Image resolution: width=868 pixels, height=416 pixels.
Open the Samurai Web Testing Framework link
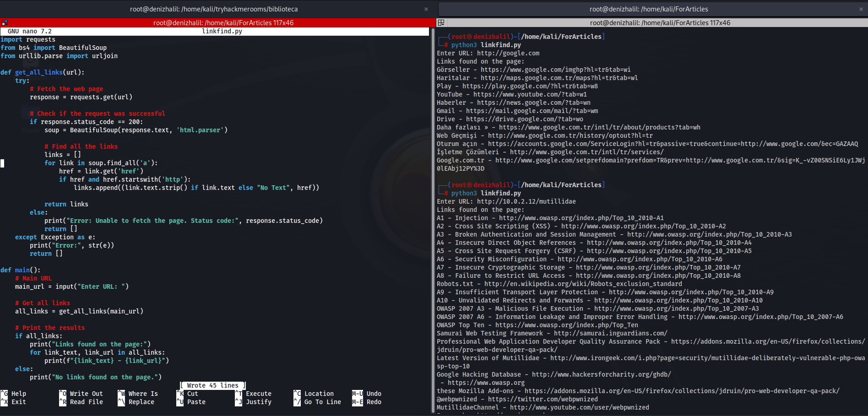tap(610, 333)
